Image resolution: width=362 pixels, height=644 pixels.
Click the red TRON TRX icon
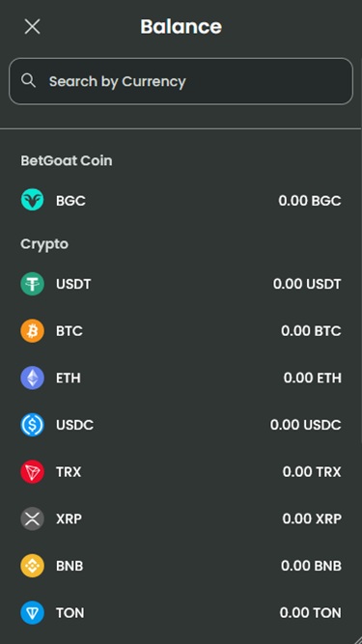pos(32,471)
